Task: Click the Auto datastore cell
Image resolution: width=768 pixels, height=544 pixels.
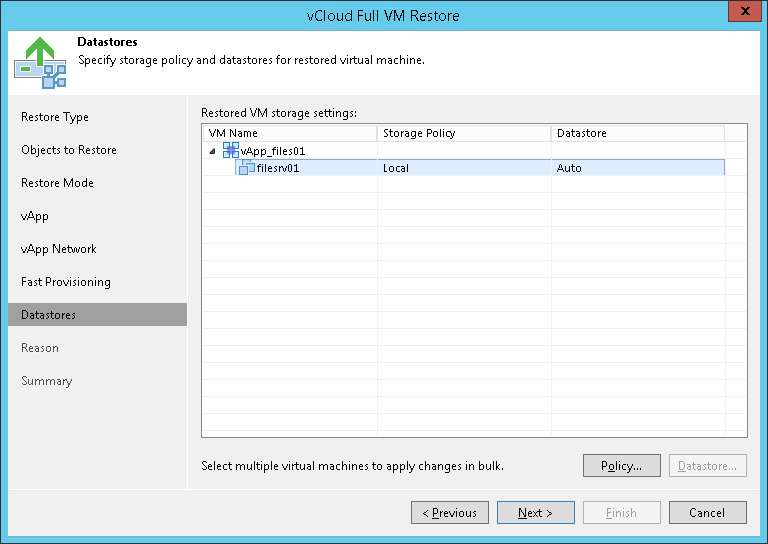Action: coord(638,168)
